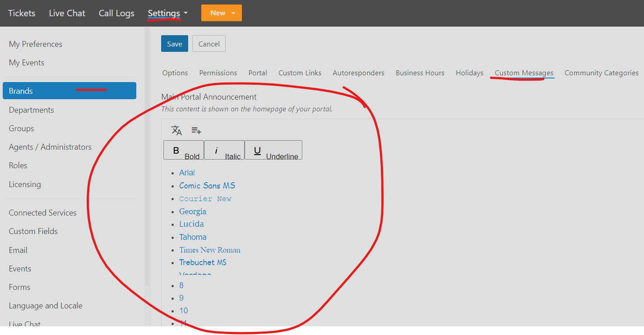Screen dimensions: 644x335
Task: Choose the Comic Sans MS font
Action: click(207, 186)
